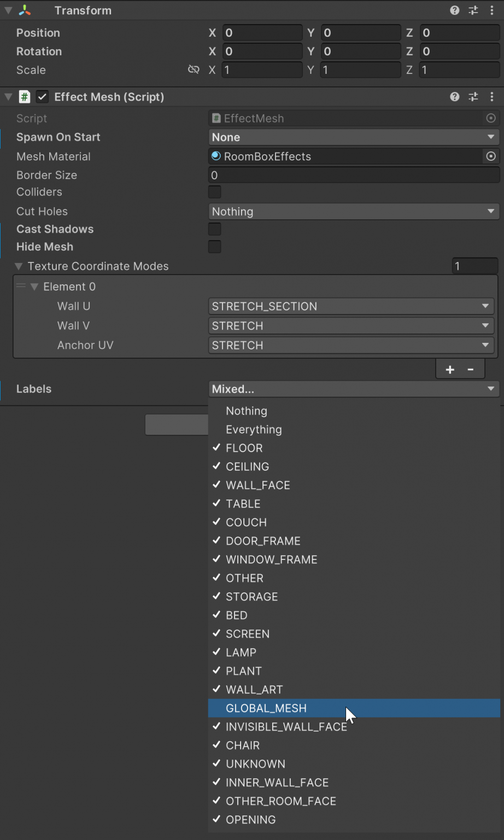Open Effect Mesh help icon
Screen dimensions: 504x840
point(454,97)
